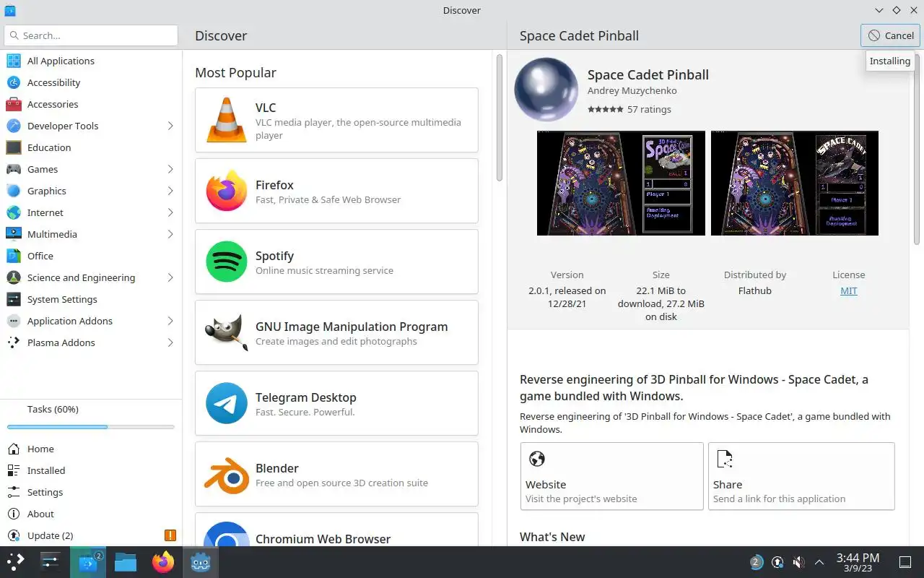Viewport: 924px width, 578px height.
Task: Share a link for this application
Action: (801, 476)
